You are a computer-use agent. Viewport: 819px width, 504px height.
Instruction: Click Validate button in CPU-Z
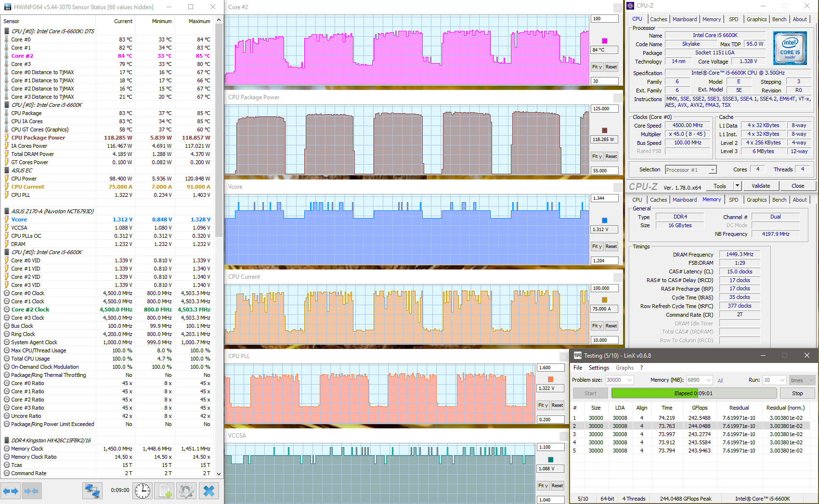click(761, 186)
